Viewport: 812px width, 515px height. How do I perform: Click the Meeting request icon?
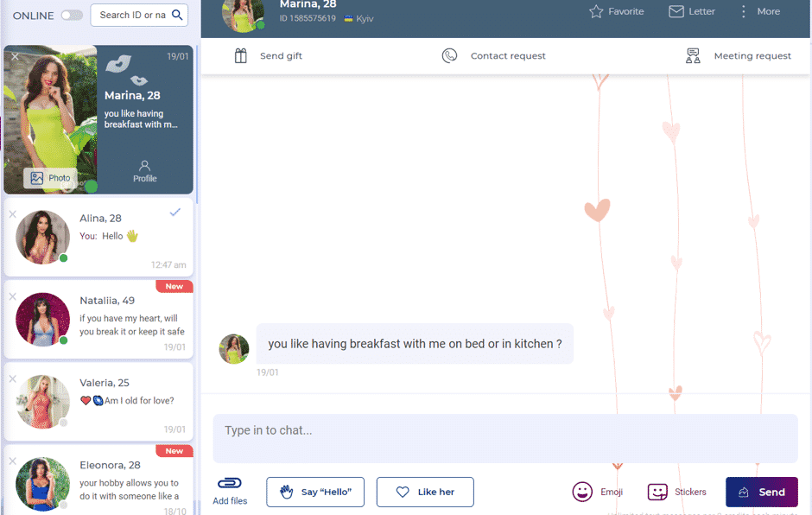[693, 55]
